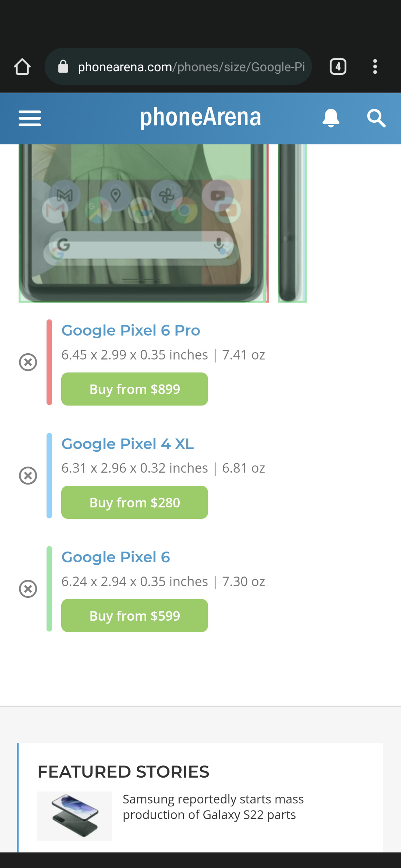Click Buy from $599 button
401x868 pixels.
point(135,616)
